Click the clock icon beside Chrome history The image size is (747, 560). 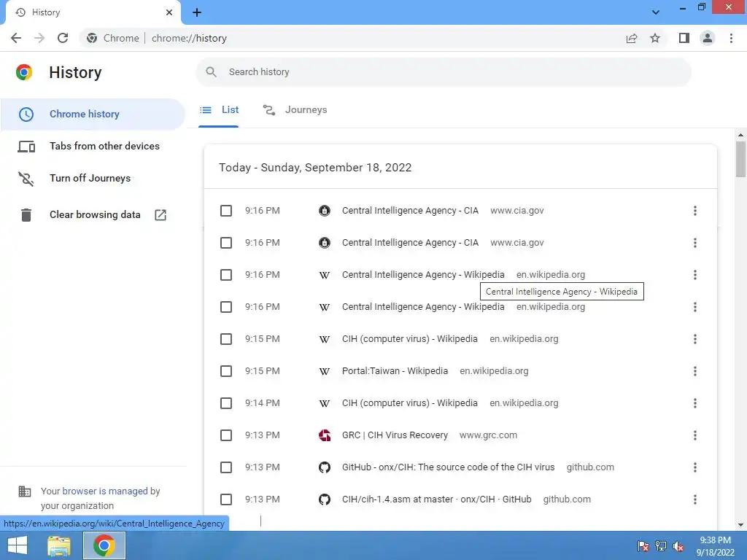pyautogui.click(x=26, y=114)
